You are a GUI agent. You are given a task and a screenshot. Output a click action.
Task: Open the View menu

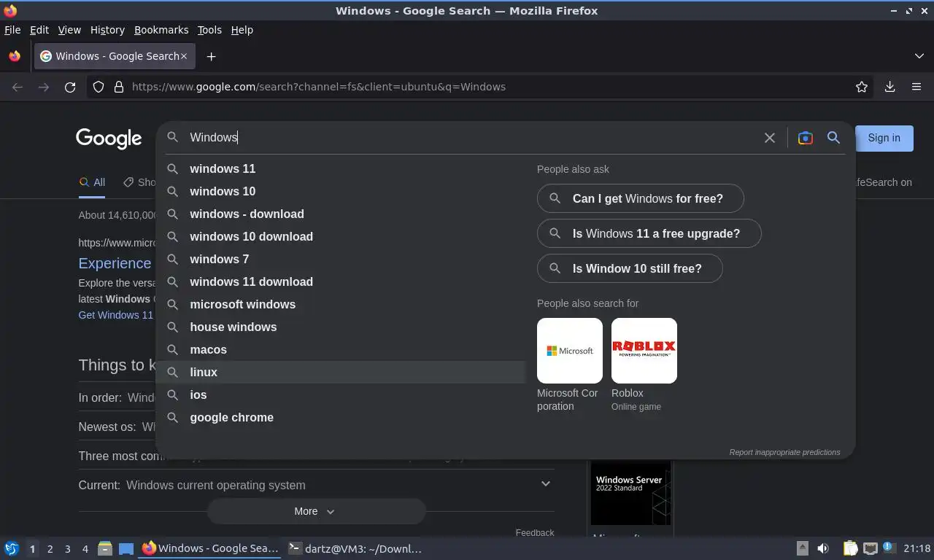69,30
